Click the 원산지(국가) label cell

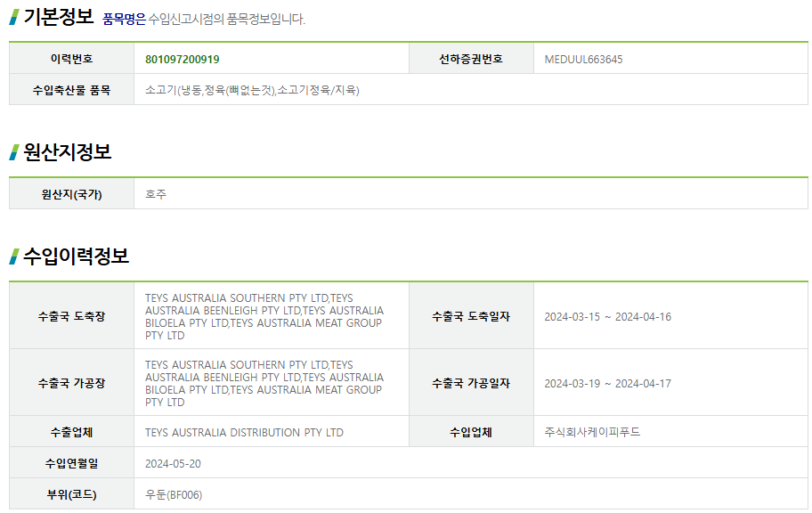coord(71,194)
